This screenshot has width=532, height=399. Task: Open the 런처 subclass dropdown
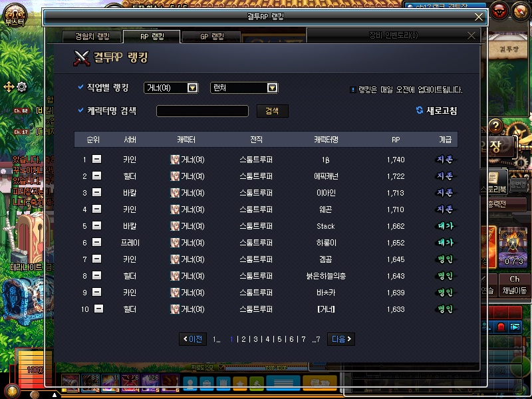tap(271, 88)
